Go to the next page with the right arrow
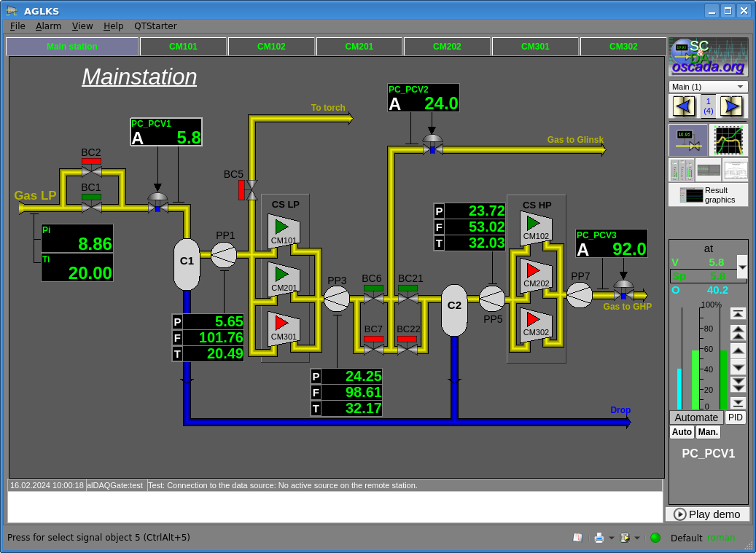The height and width of the screenshot is (553, 756). pos(731,107)
